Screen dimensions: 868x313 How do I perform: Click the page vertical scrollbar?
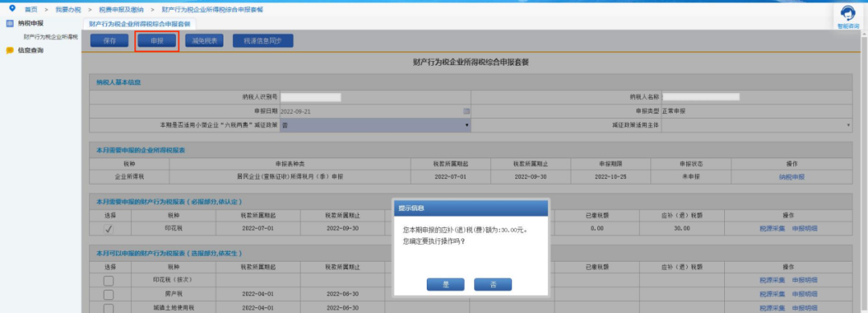pos(864,172)
